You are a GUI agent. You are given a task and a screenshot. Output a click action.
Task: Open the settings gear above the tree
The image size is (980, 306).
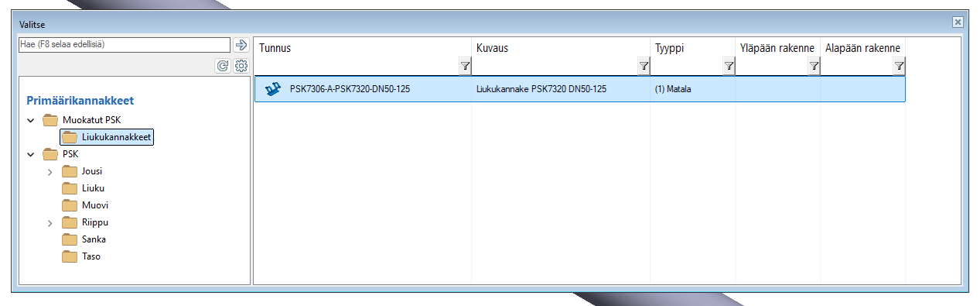tap(241, 66)
